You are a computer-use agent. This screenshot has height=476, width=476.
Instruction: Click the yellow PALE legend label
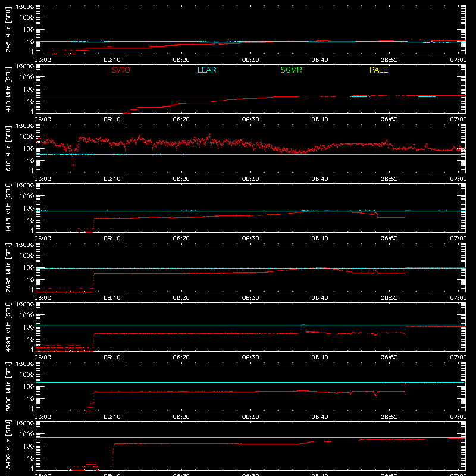pyautogui.click(x=378, y=70)
